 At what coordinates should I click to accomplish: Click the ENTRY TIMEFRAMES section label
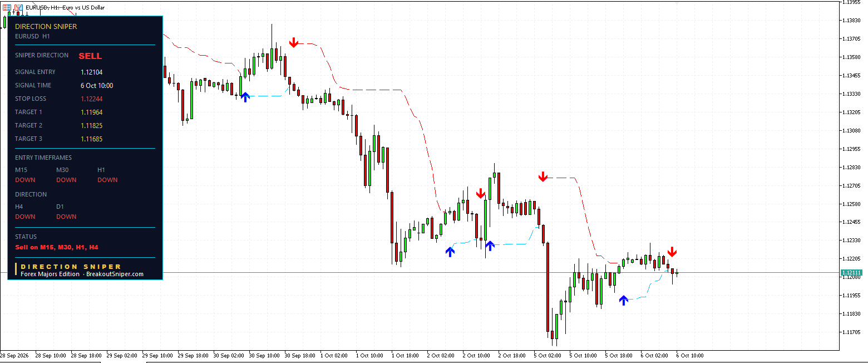(43, 158)
